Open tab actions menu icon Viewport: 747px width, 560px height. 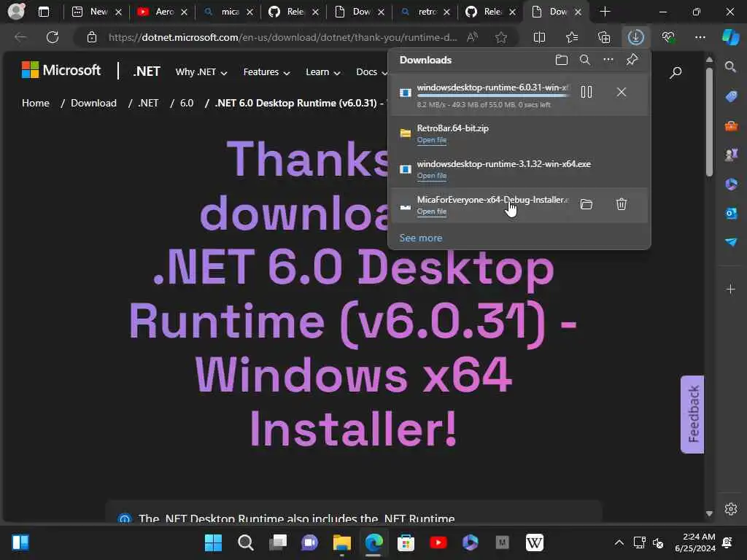(x=43, y=12)
